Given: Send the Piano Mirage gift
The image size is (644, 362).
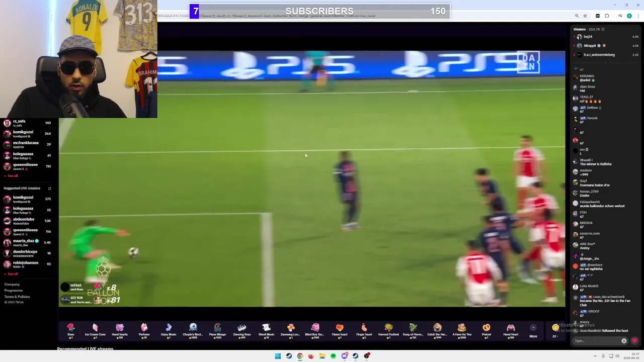Looking at the screenshot, I should pos(217,330).
